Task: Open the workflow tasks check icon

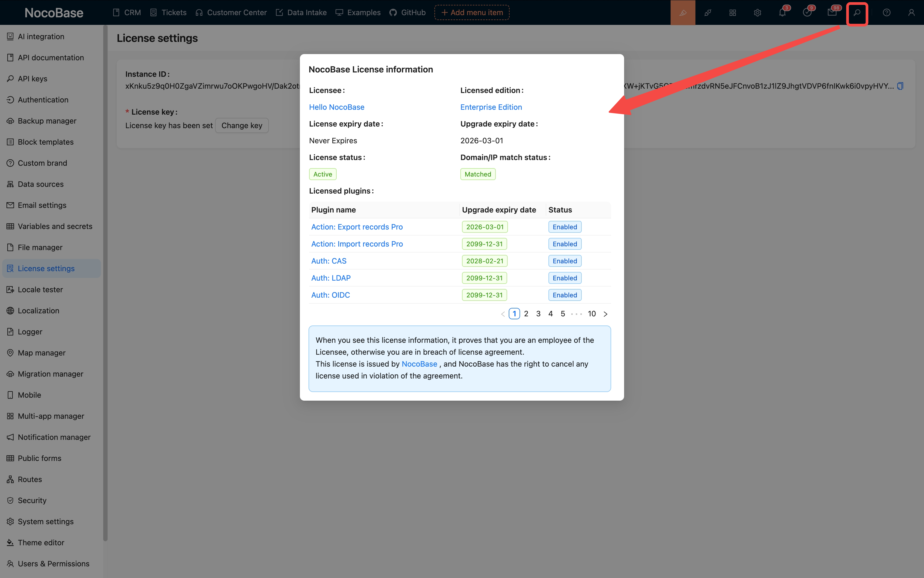Action: click(x=807, y=13)
